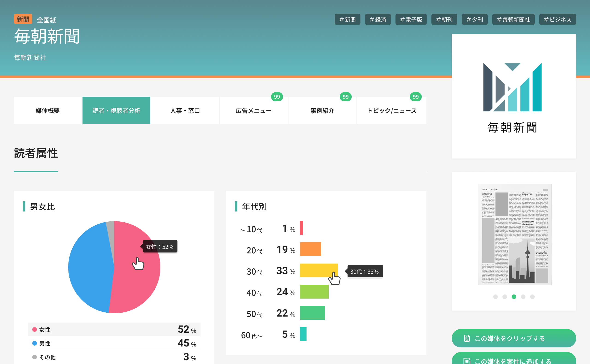The width and height of the screenshot is (590, 364).
Task: Click the #電子版 hashtag link
Action: (x=411, y=20)
